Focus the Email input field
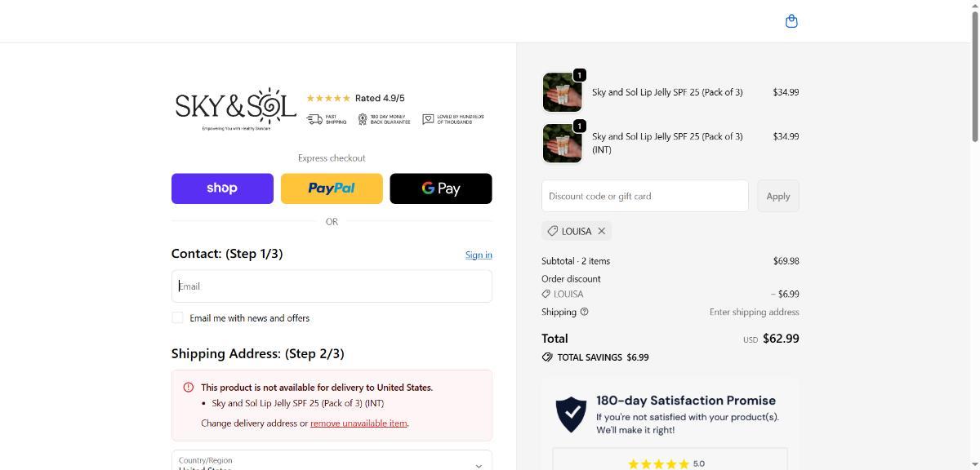 pos(332,286)
